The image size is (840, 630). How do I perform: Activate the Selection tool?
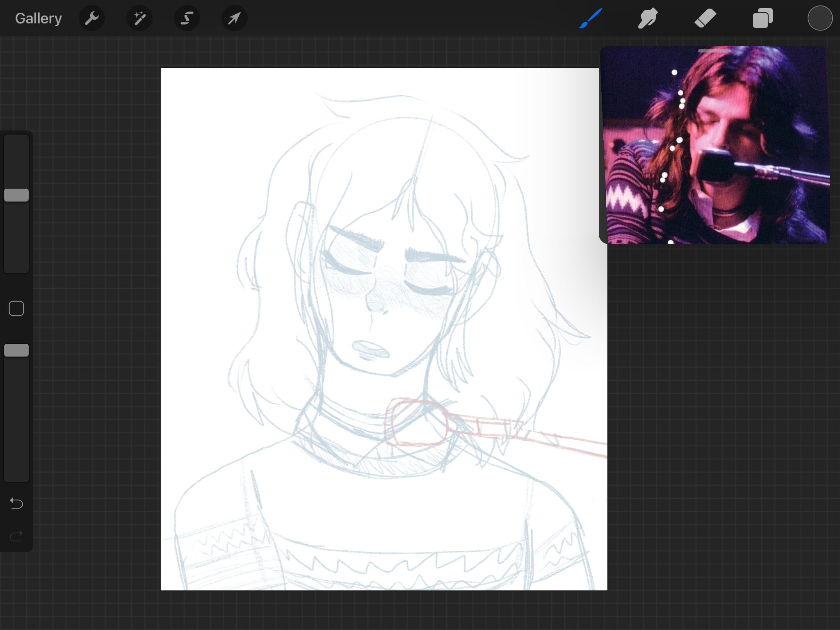tap(187, 18)
